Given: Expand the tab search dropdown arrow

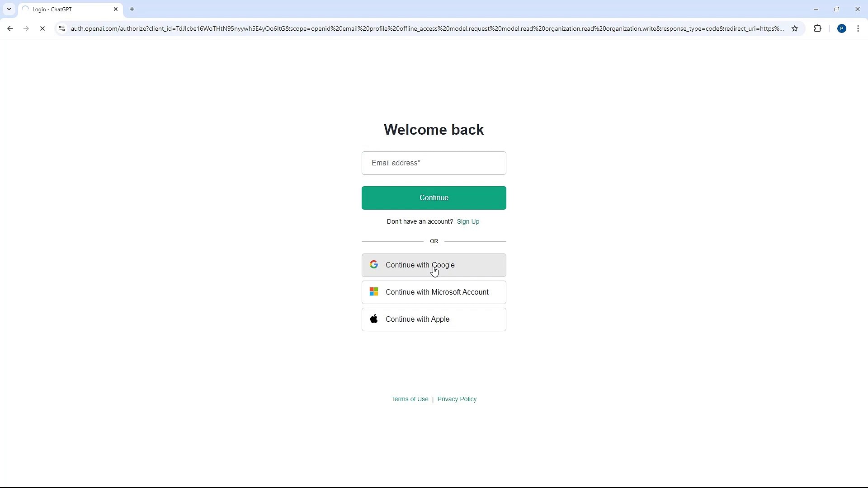Looking at the screenshot, I should [9, 9].
